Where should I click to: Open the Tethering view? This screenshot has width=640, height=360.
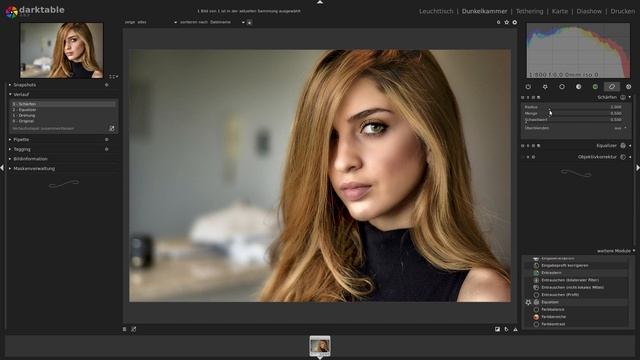(x=529, y=11)
